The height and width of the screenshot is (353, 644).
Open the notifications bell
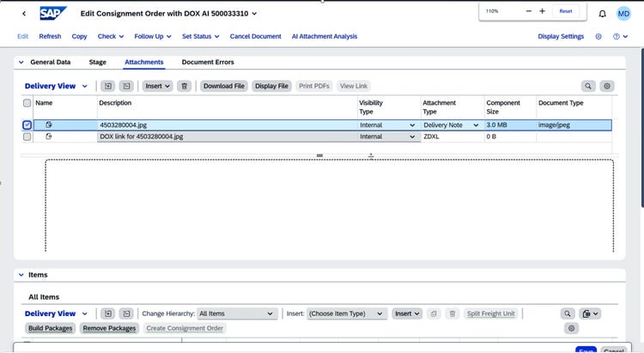click(602, 14)
